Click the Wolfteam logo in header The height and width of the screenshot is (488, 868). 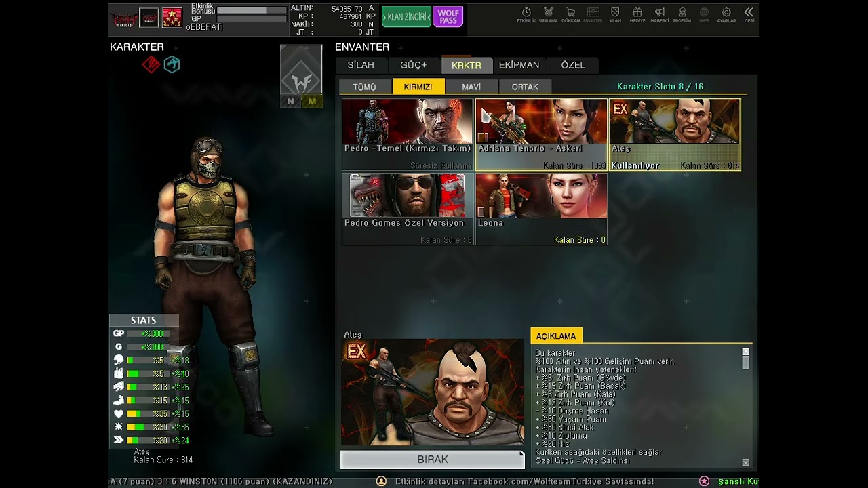pyautogui.click(x=124, y=18)
